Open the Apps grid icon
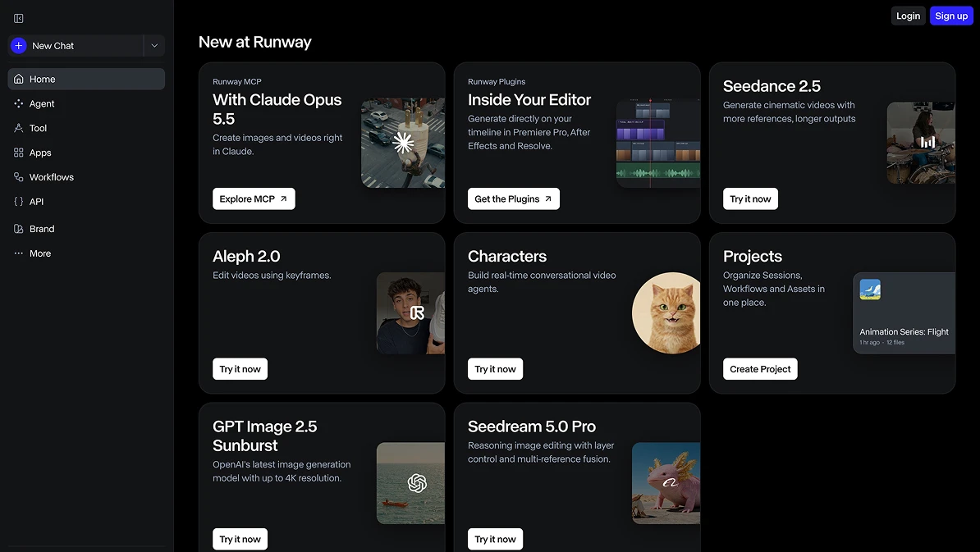980x552 pixels. click(19, 153)
